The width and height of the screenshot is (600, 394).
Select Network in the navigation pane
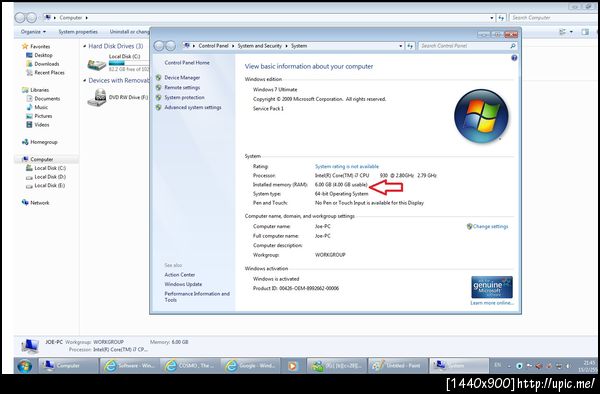36,203
